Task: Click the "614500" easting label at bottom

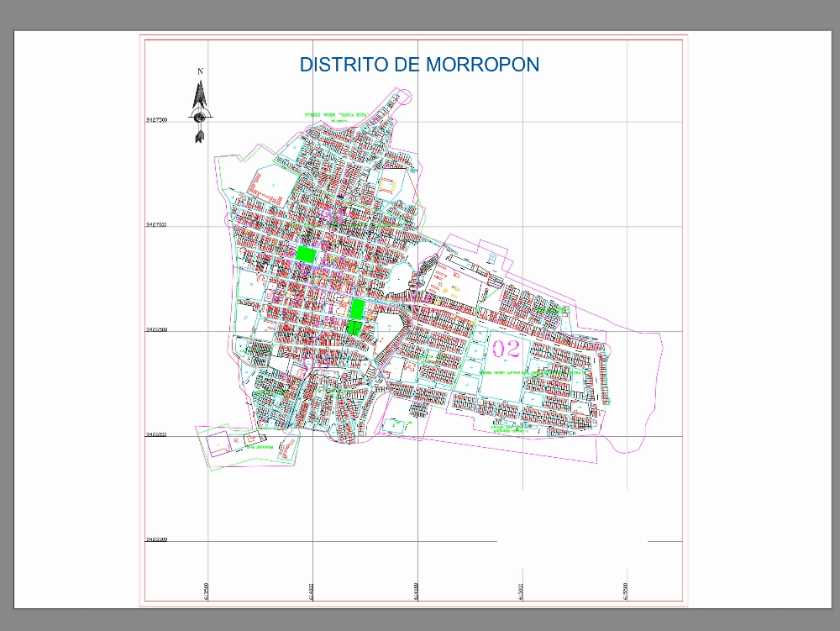Action: pyautogui.click(x=417, y=591)
